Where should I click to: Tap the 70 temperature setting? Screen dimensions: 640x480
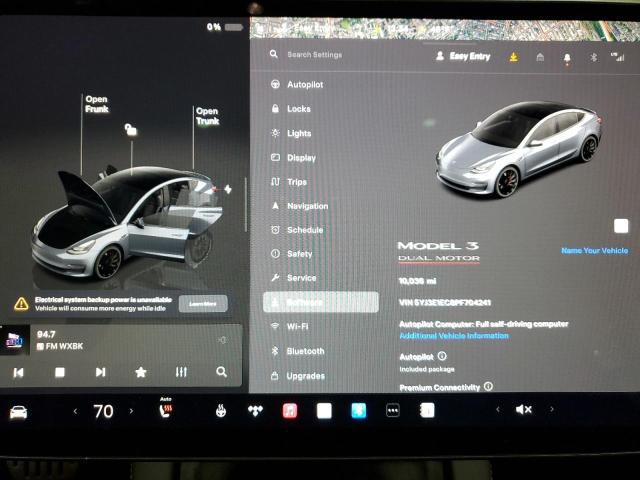point(103,411)
